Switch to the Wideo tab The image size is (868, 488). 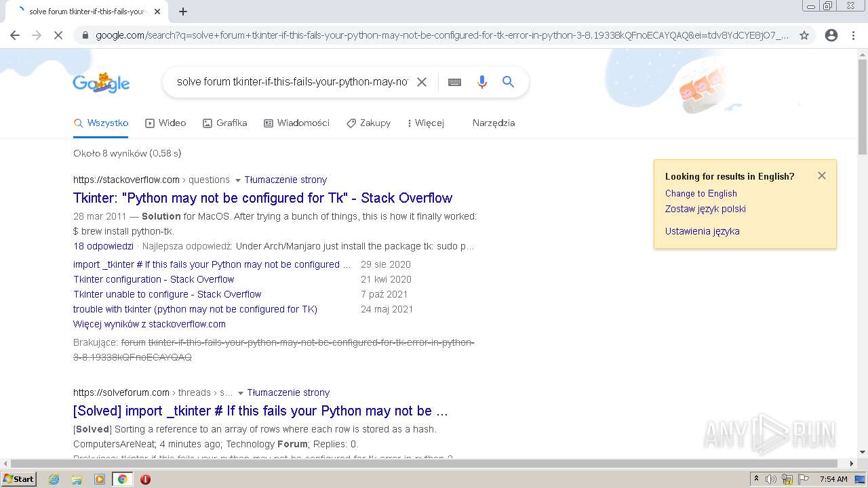click(165, 123)
